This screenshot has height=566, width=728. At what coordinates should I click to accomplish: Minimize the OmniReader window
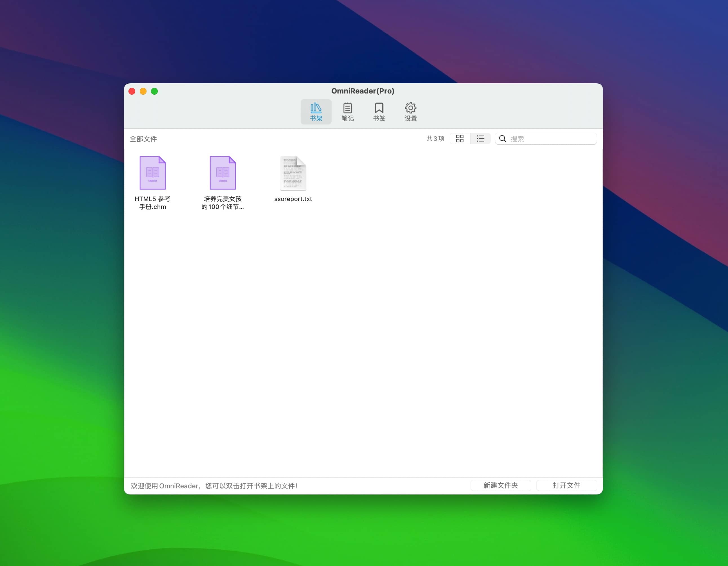point(143,91)
